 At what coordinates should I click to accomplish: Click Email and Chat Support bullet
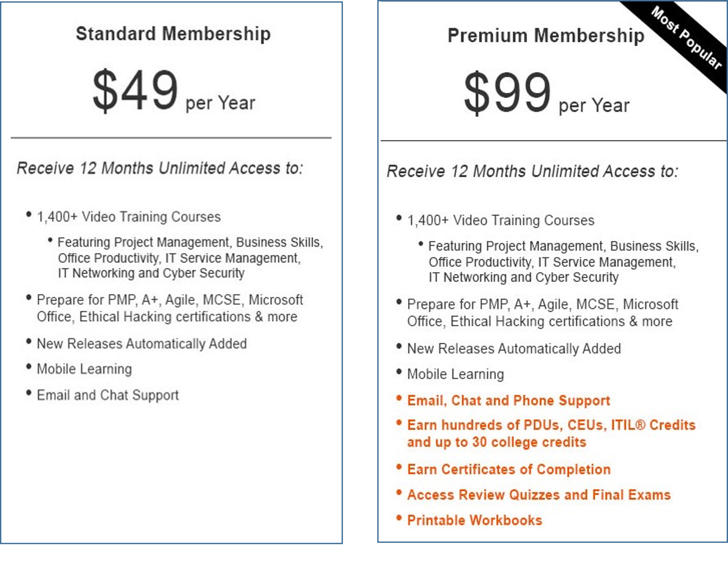click(108, 395)
